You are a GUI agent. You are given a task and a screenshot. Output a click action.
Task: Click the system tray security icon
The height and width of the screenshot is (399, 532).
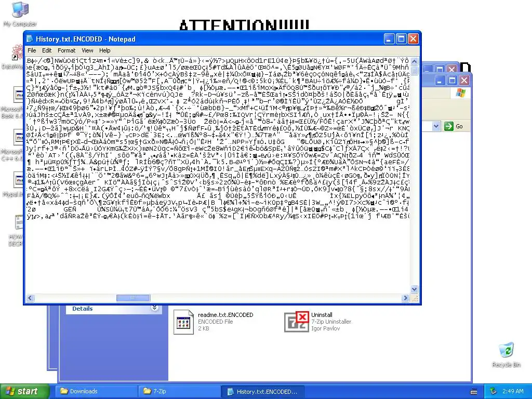[494, 392]
